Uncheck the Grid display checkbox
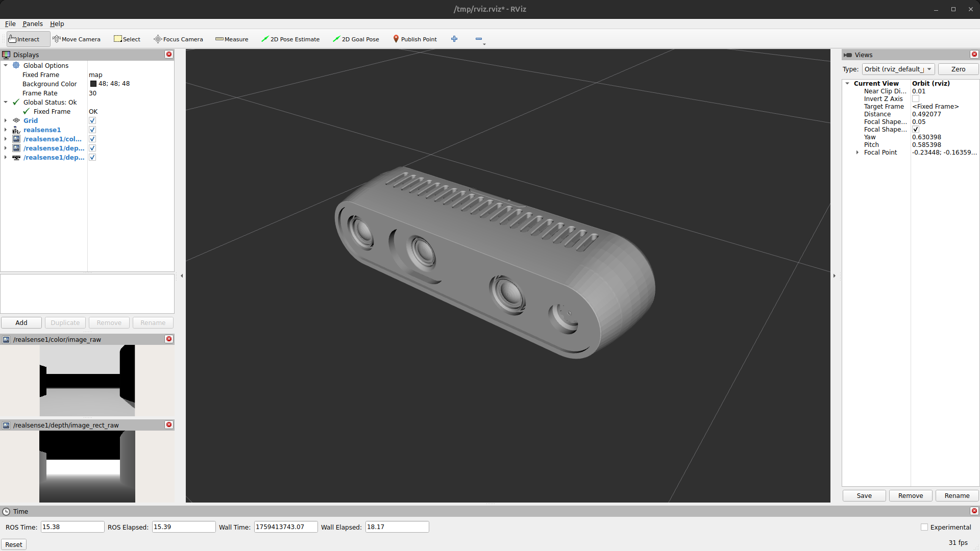This screenshot has width=980, height=551. pos(92,121)
